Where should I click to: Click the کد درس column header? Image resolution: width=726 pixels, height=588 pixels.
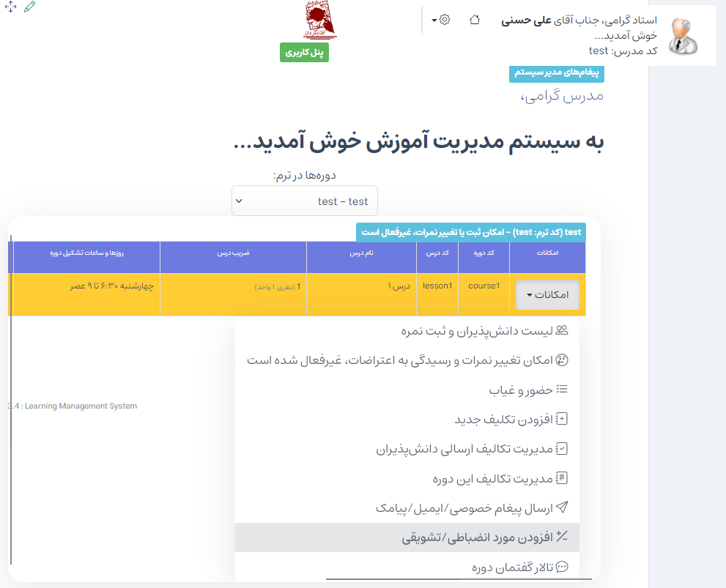coord(437,257)
